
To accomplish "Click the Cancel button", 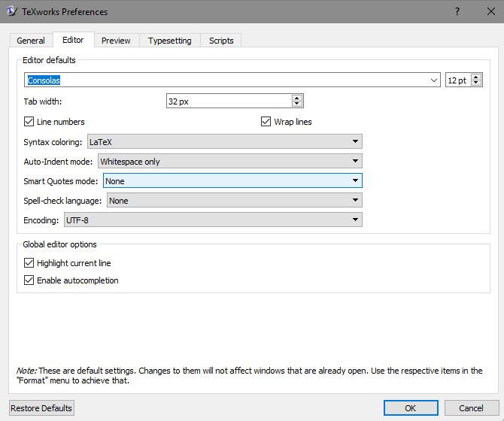I will [471, 407].
